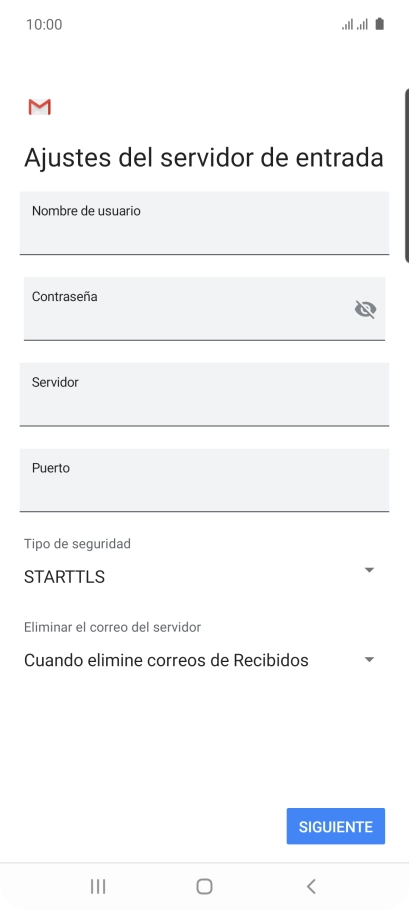Focus the Puerto field

coord(204,480)
